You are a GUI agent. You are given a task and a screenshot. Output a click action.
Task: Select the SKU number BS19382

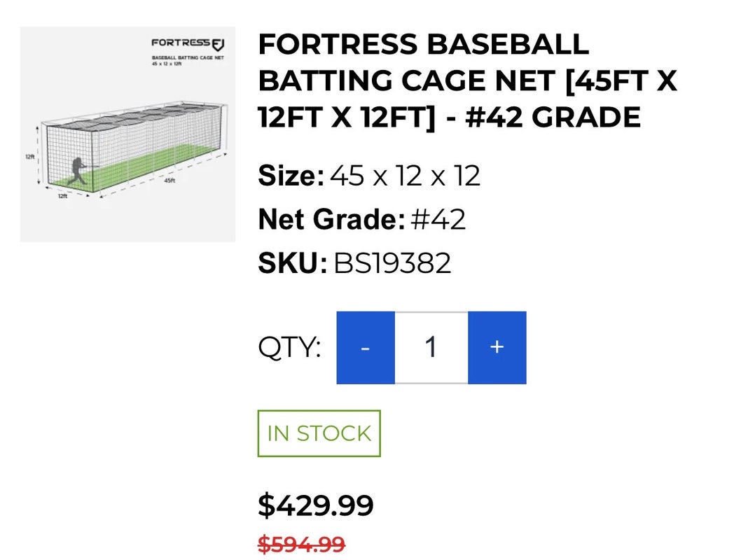392,263
